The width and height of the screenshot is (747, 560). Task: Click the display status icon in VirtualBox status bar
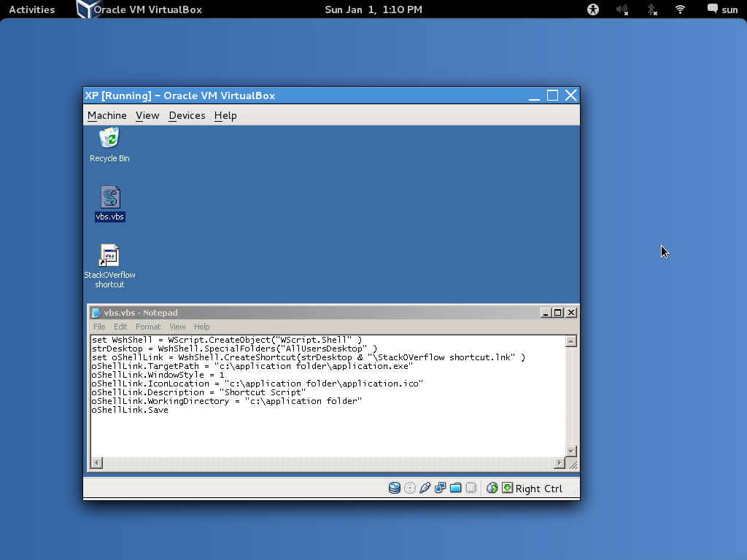tap(440, 488)
